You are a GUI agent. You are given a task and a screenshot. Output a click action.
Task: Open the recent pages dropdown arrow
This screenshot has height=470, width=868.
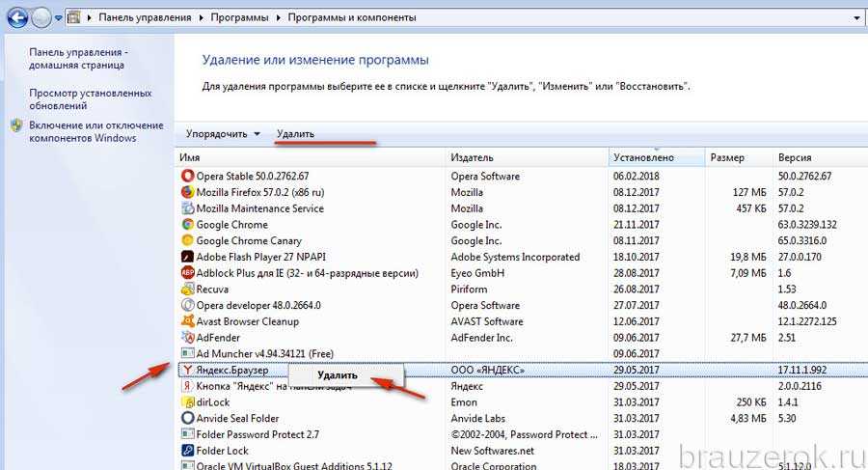(x=58, y=18)
